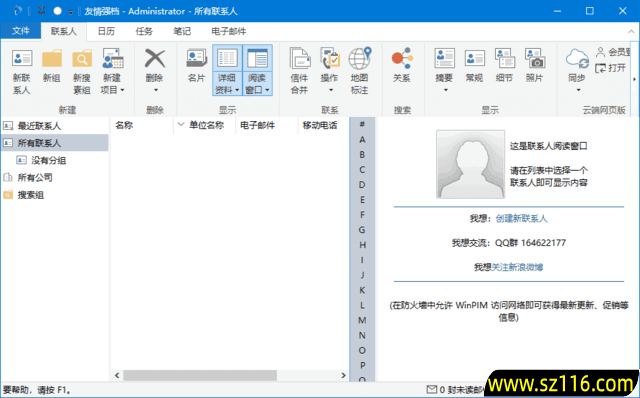
Task: Click the 创建新联系人 link
Action: click(x=521, y=218)
